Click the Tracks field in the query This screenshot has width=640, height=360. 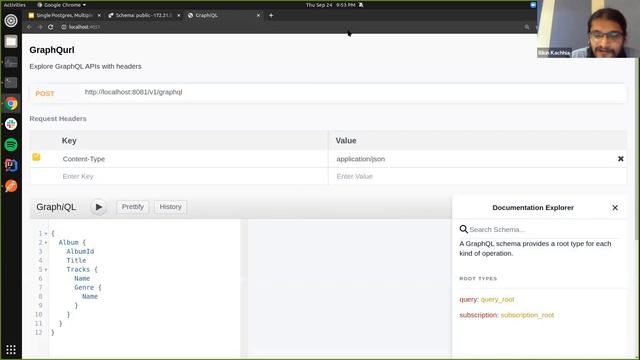(78, 269)
